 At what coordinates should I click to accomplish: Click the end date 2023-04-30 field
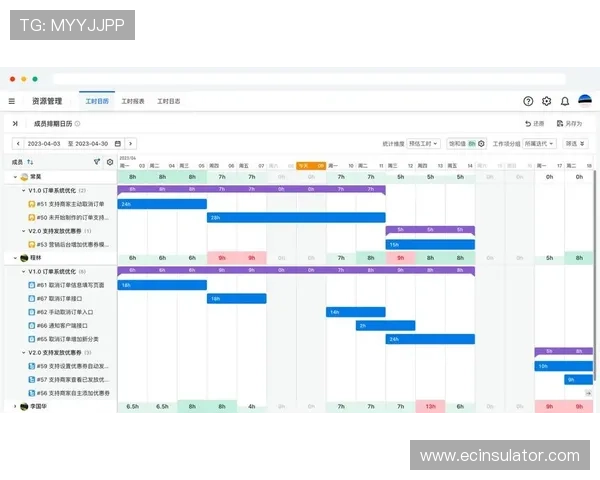click(91, 144)
